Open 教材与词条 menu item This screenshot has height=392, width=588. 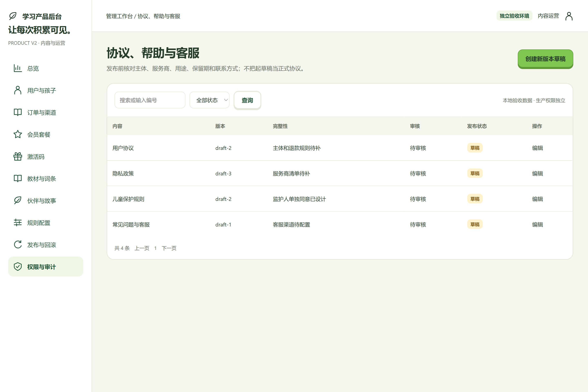(x=46, y=178)
